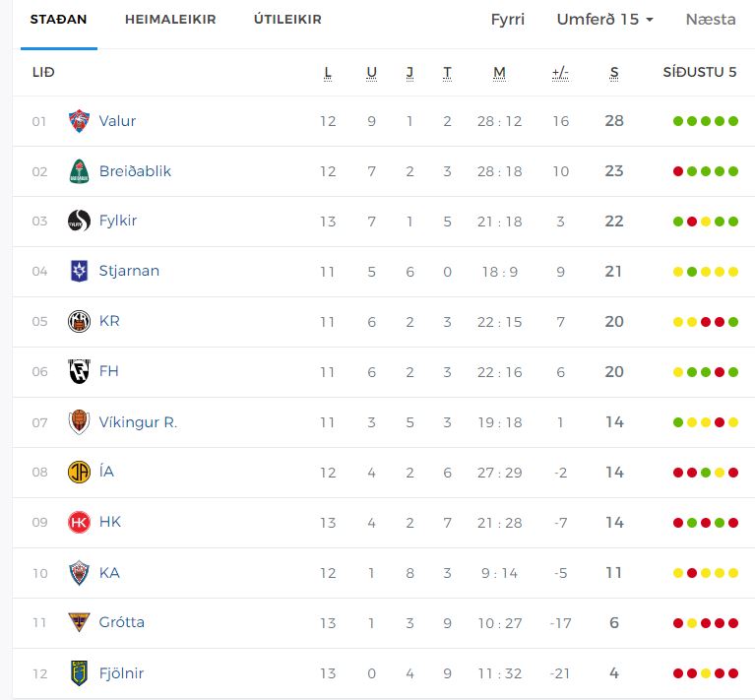Screen dimensions: 755x700
Task: Open the Grótta team link
Action: click(122, 622)
